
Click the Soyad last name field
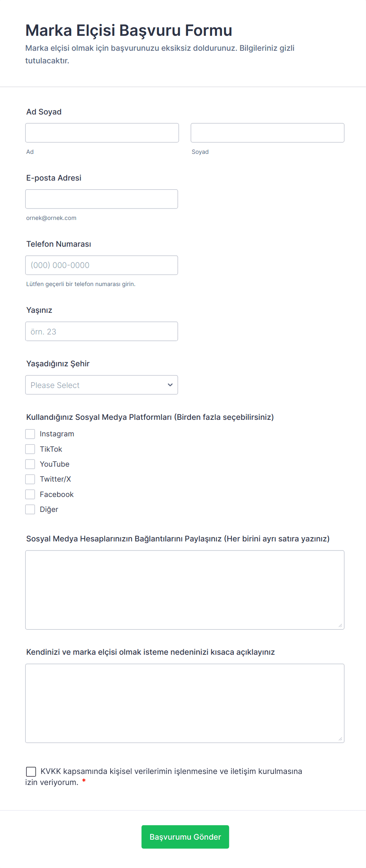coord(267,133)
